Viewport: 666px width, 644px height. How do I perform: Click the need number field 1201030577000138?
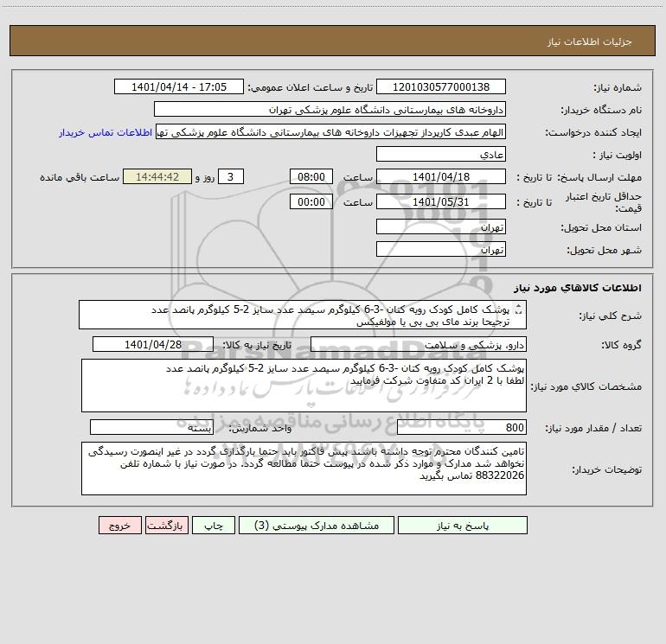[x=441, y=86]
